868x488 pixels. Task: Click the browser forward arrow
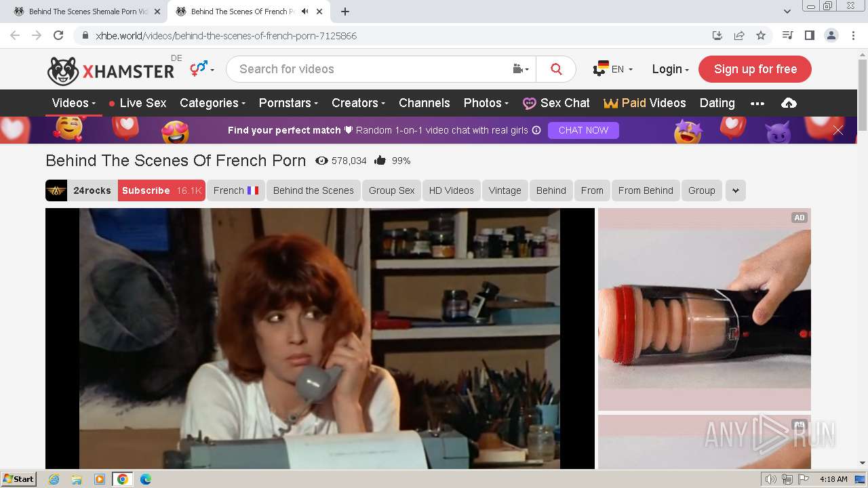pos(37,35)
